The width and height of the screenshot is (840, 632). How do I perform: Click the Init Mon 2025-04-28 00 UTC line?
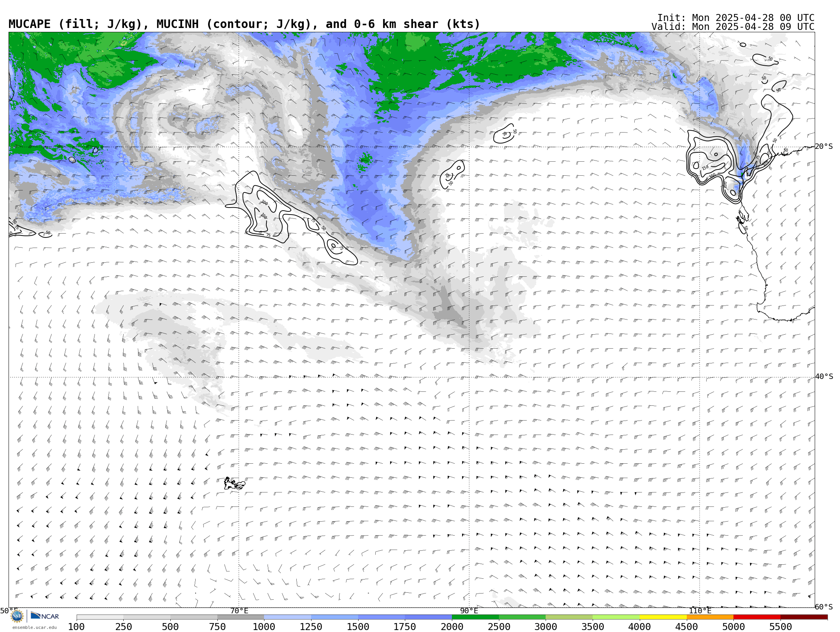[735, 18]
